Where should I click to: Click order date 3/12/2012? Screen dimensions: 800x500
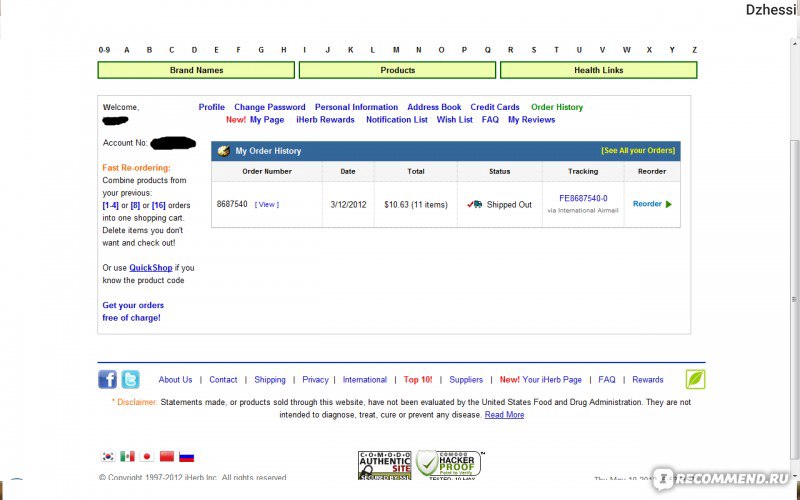348,205
